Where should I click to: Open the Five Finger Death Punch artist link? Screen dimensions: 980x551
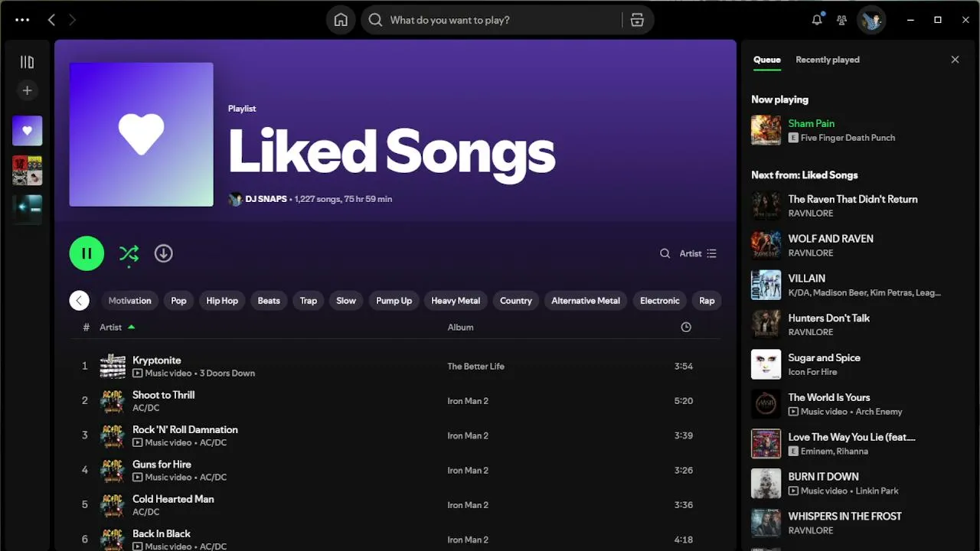848,138
